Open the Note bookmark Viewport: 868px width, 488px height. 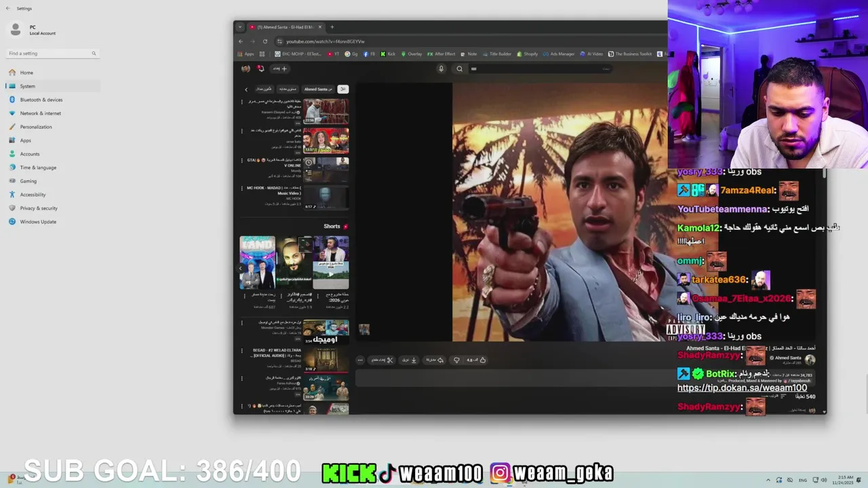point(469,54)
